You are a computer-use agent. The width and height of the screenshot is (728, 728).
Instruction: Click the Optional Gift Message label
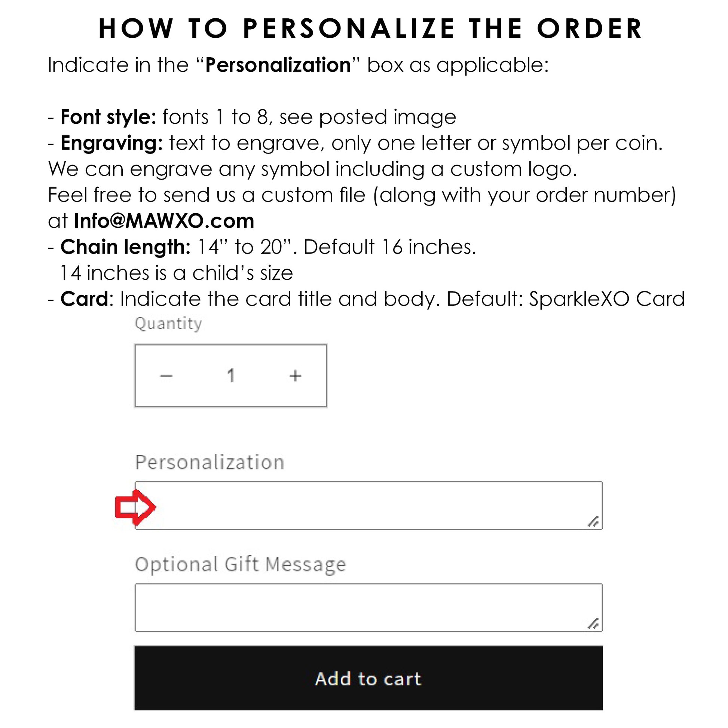241,565
